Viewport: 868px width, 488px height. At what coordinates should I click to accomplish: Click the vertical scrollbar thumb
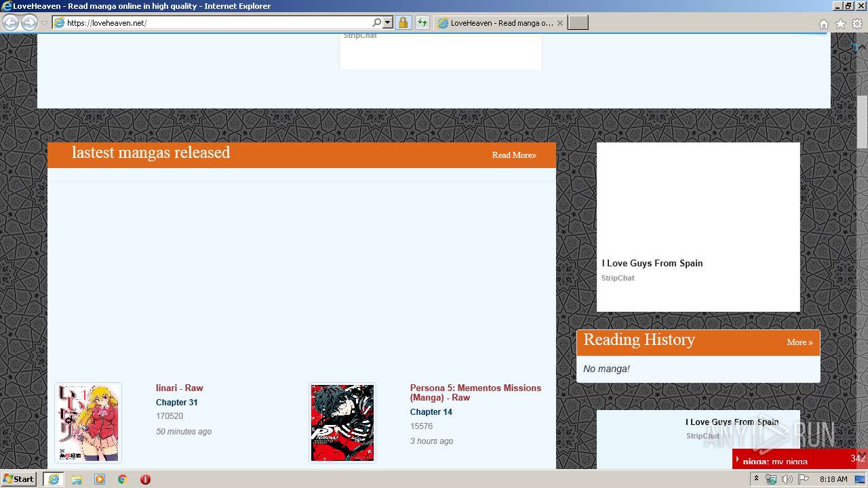(862, 122)
